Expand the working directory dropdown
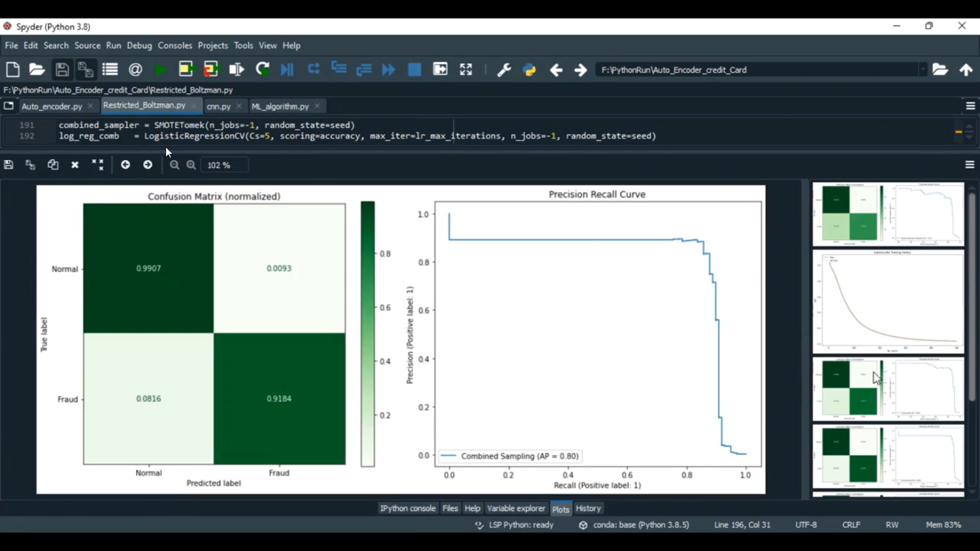The height and width of the screenshot is (551, 980). tap(924, 69)
